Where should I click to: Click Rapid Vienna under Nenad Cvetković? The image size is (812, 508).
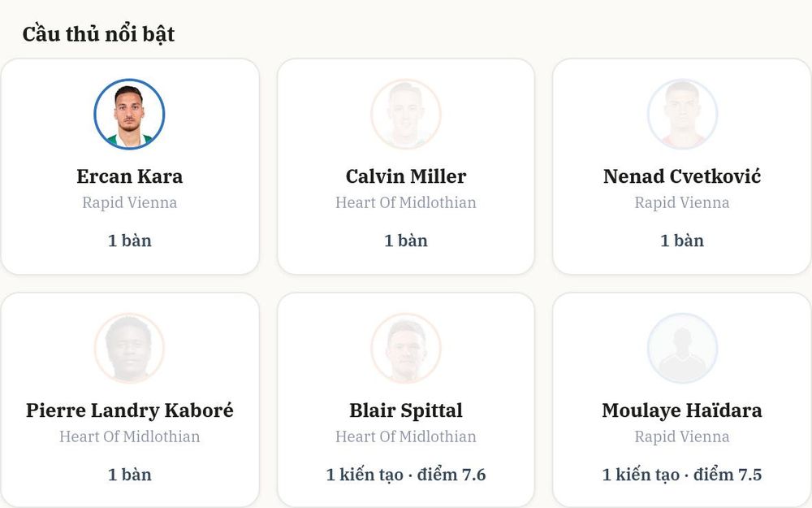tap(682, 202)
